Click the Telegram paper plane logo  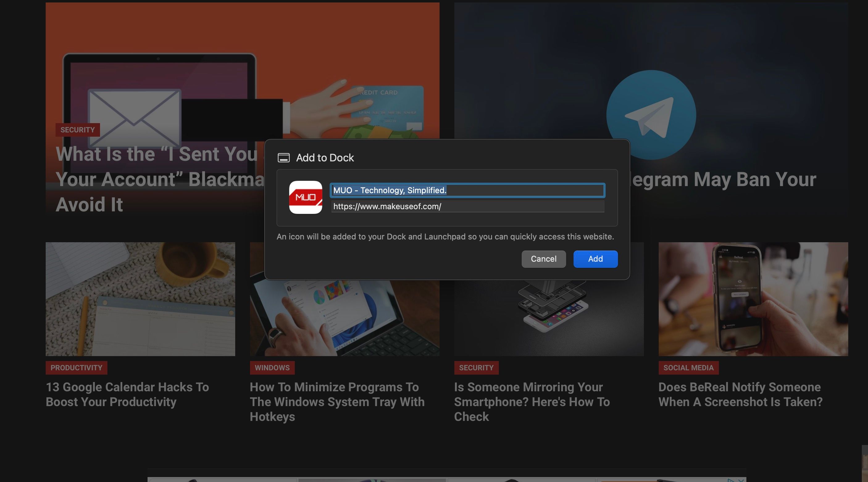coord(650,114)
